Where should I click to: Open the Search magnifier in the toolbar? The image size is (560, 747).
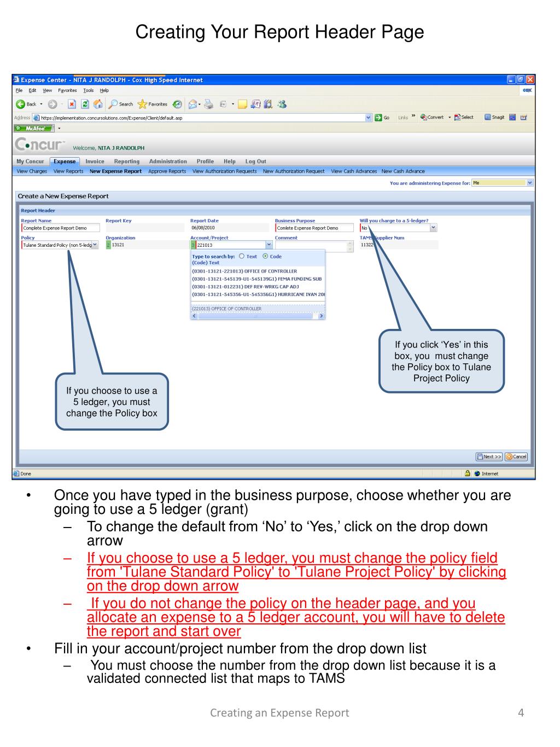(113, 104)
